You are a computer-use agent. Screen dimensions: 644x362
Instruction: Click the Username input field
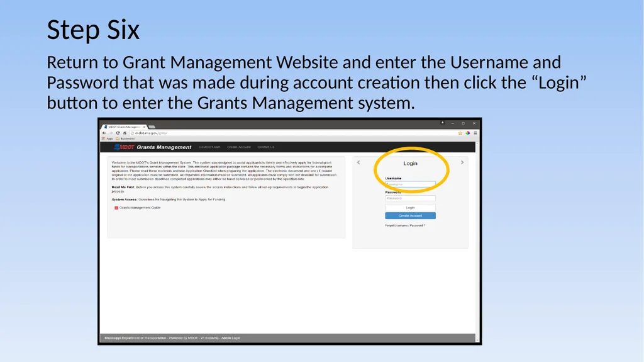pyautogui.click(x=410, y=184)
